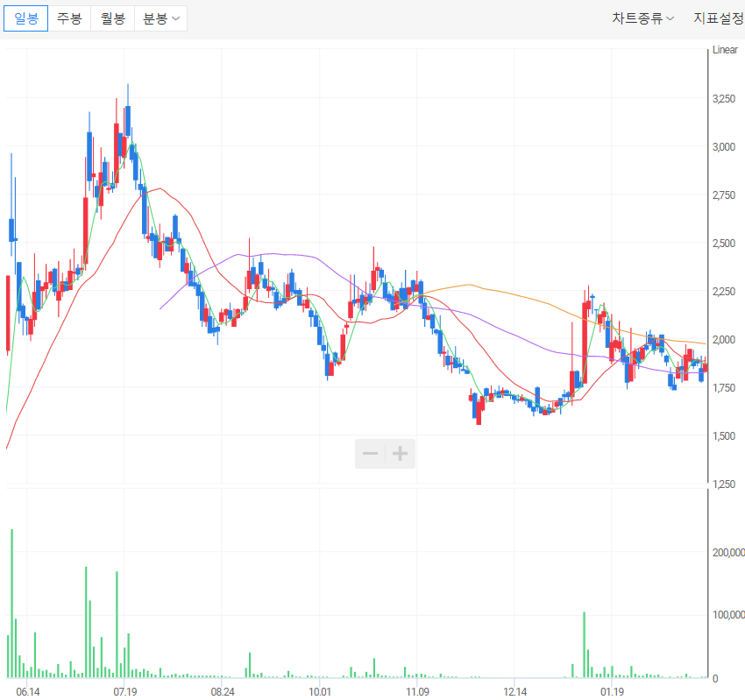Click the 07.19 date axis label

click(125, 692)
